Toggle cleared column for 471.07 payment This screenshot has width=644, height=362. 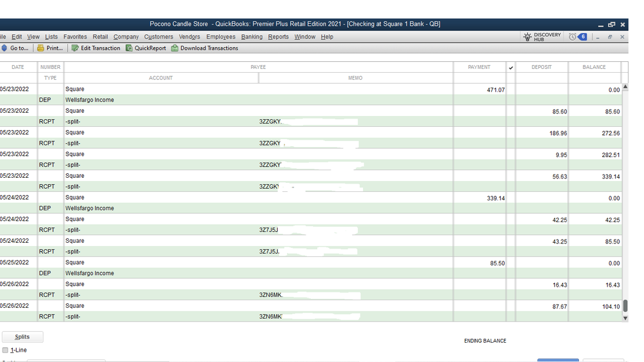coord(511,90)
